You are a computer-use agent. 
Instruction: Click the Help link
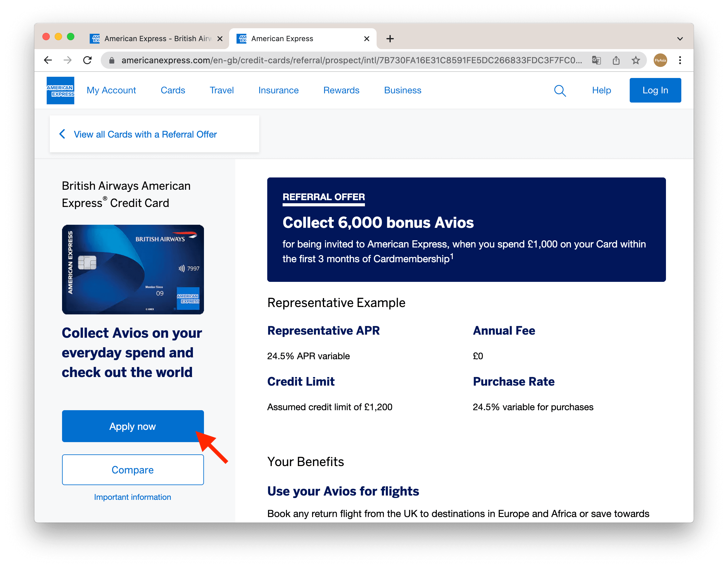coord(601,90)
